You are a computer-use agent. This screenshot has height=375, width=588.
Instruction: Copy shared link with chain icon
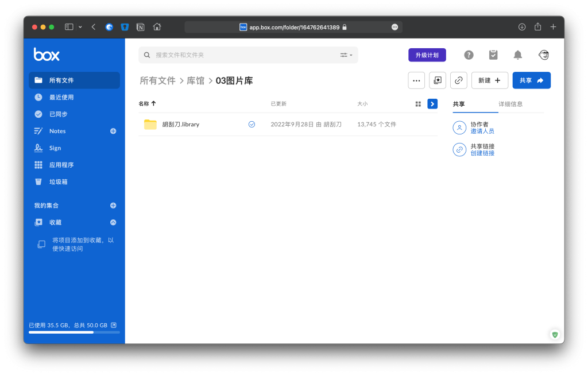(459, 80)
